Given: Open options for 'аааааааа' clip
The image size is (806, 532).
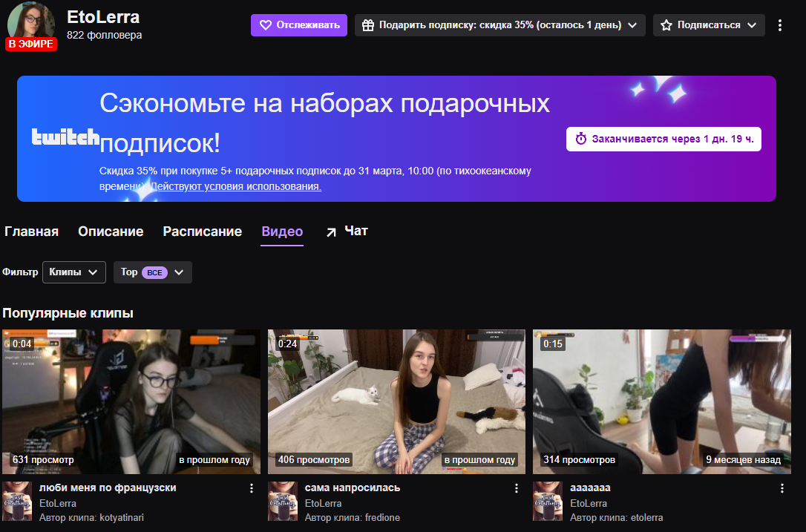Looking at the screenshot, I should 782,488.
